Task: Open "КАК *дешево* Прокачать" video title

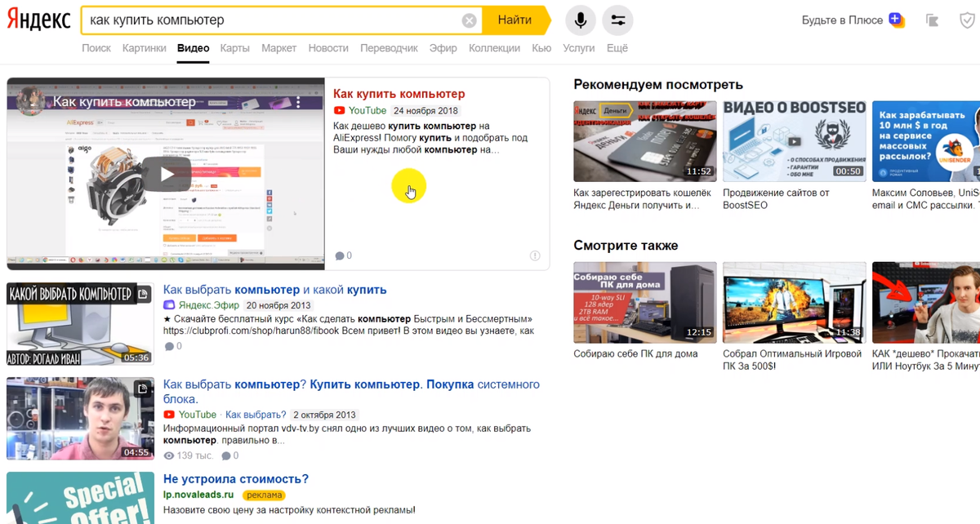Action: (x=926, y=360)
